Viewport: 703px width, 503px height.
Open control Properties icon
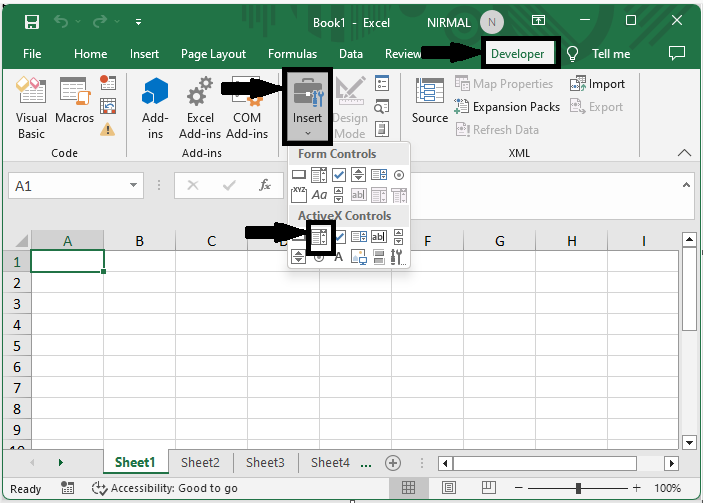[382, 83]
